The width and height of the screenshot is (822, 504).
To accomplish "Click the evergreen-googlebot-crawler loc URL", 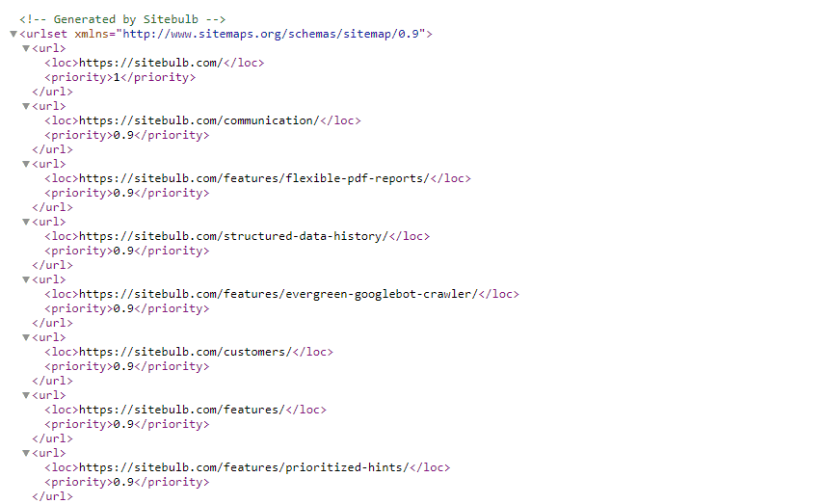I will (x=278, y=294).
